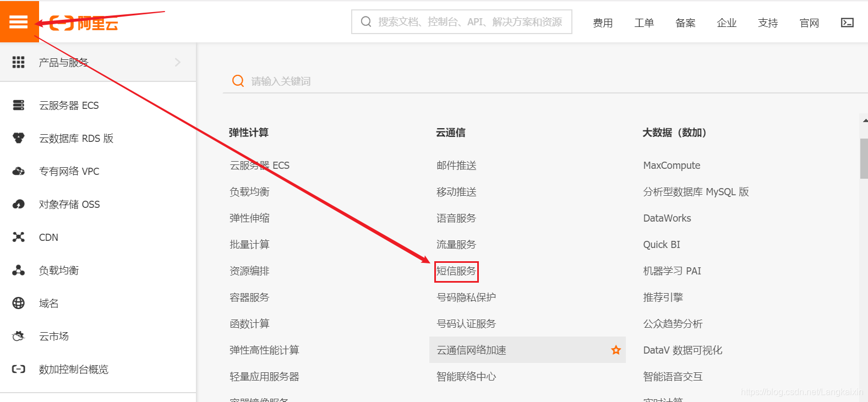Open the 工单 menu

pyautogui.click(x=644, y=23)
